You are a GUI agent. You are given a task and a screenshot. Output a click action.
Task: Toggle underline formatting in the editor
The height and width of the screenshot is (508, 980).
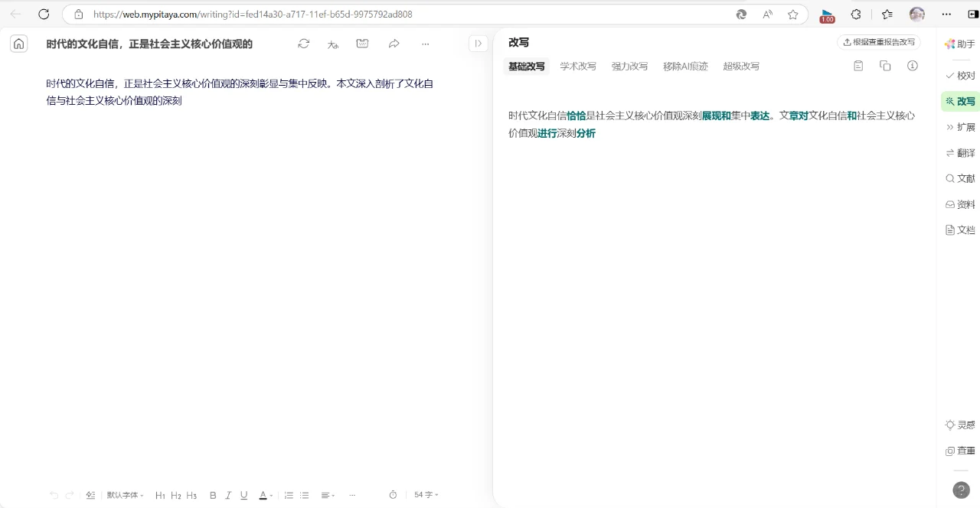pos(243,495)
